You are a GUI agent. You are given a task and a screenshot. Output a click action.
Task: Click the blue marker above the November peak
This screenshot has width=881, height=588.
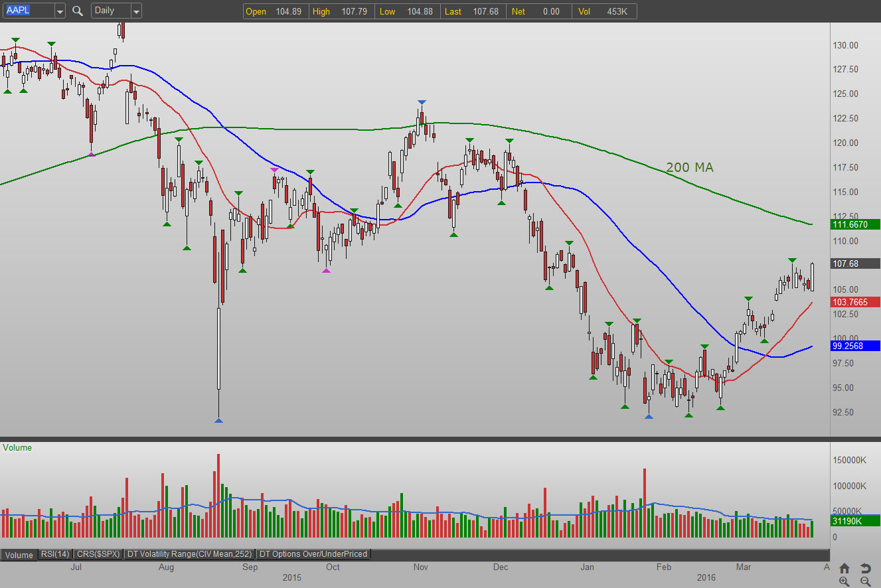tap(421, 102)
